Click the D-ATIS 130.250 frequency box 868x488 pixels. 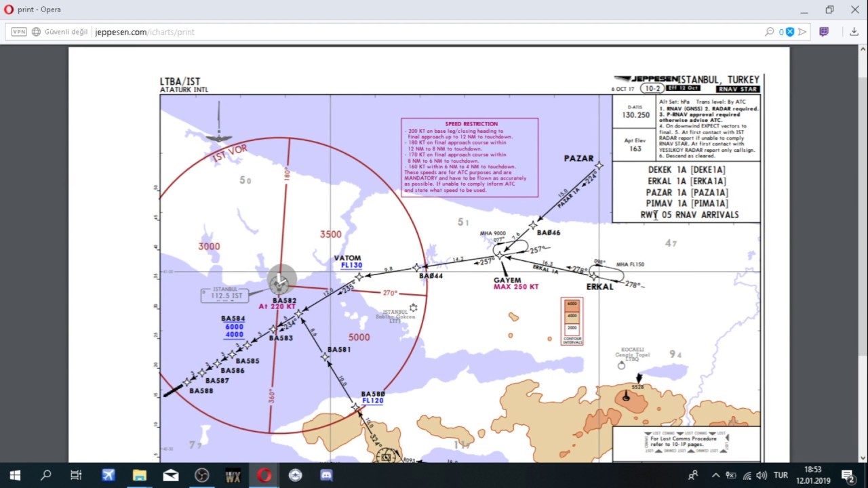635,111
